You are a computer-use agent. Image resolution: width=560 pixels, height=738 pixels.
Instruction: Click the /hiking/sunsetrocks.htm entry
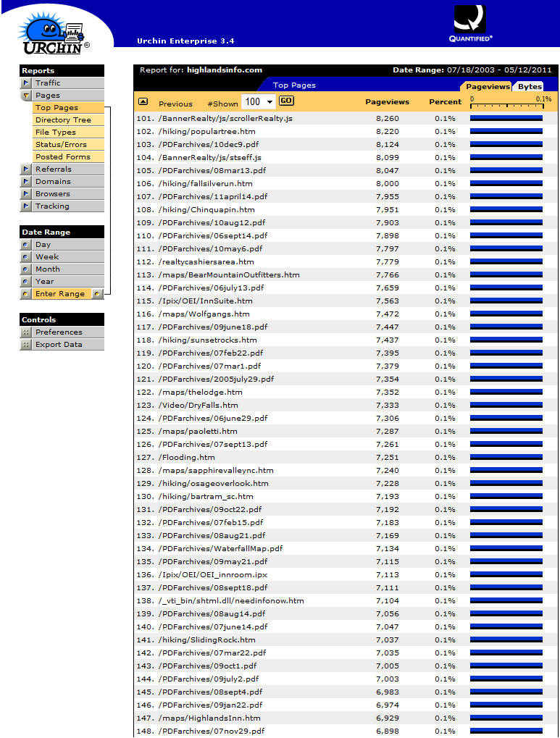pos(208,340)
